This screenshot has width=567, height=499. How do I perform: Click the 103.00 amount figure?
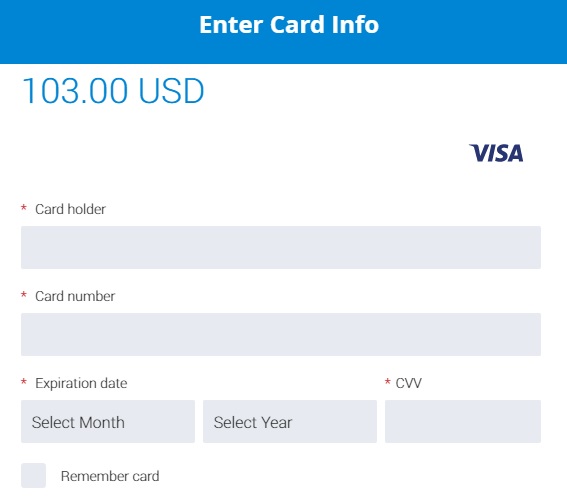coord(75,90)
